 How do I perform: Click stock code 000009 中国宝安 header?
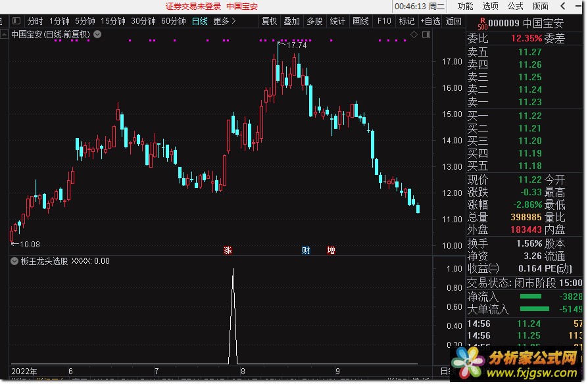[526, 23]
